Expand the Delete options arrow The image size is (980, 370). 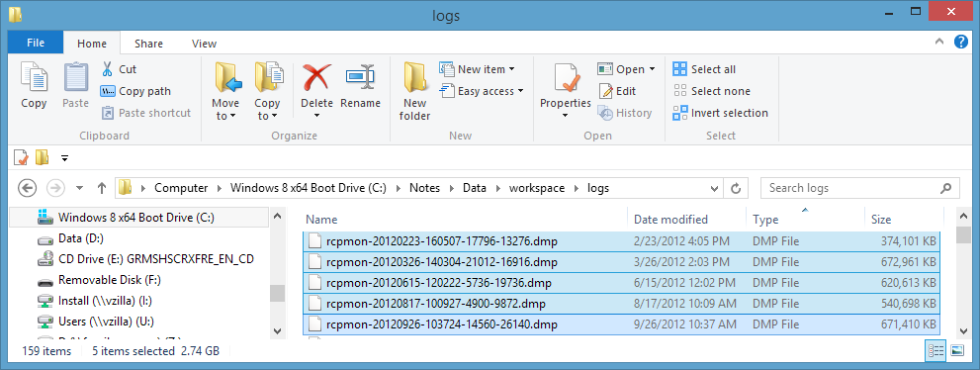(x=316, y=116)
